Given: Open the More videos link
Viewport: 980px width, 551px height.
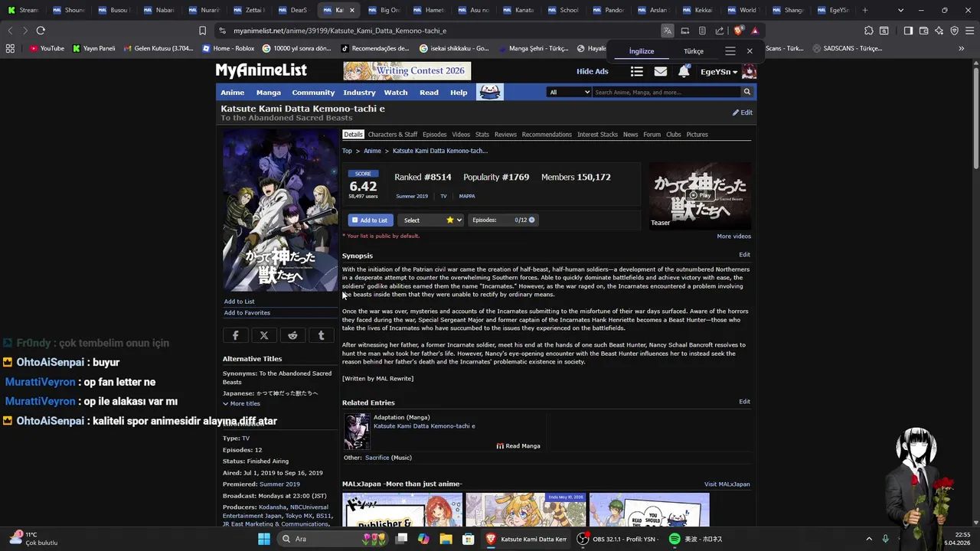Looking at the screenshot, I should coord(733,236).
